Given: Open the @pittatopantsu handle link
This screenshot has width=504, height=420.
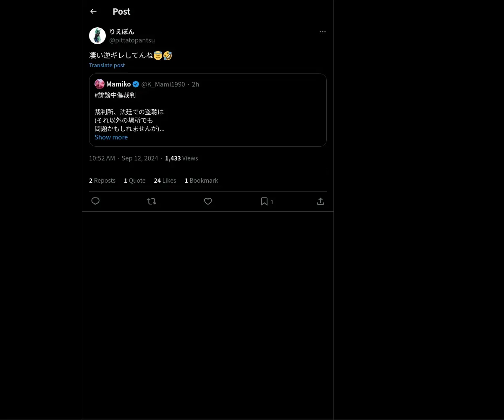Looking at the screenshot, I should point(132,40).
